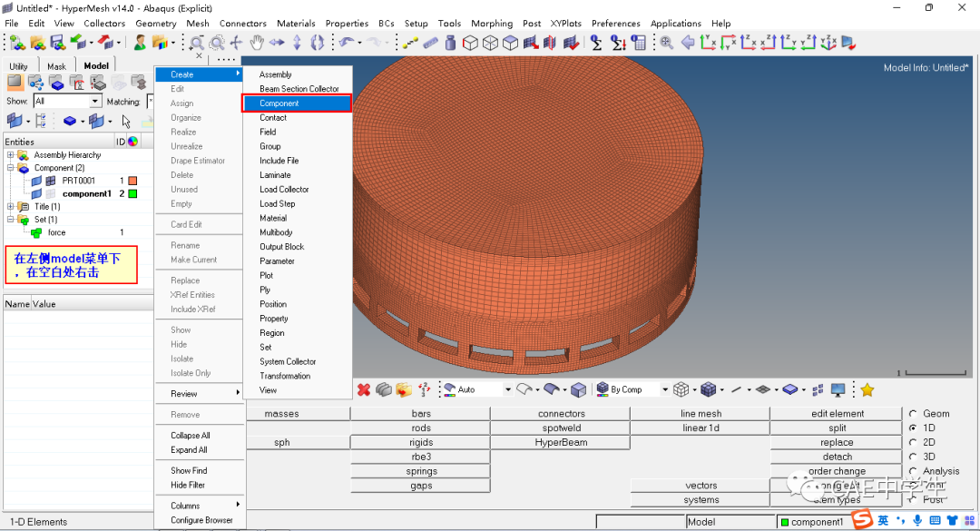Click the rotate left-right arrows icon
The image size is (980, 531).
coord(277,43)
